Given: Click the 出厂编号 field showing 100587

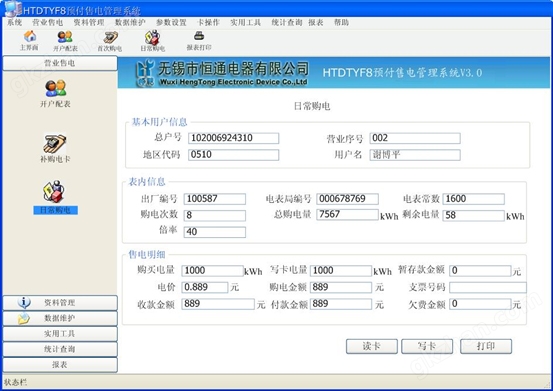Looking at the screenshot, I should click(x=215, y=199).
